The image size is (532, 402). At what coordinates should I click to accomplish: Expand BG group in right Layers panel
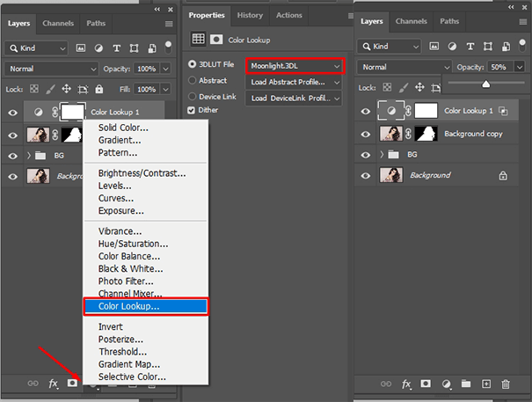pyautogui.click(x=382, y=155)
